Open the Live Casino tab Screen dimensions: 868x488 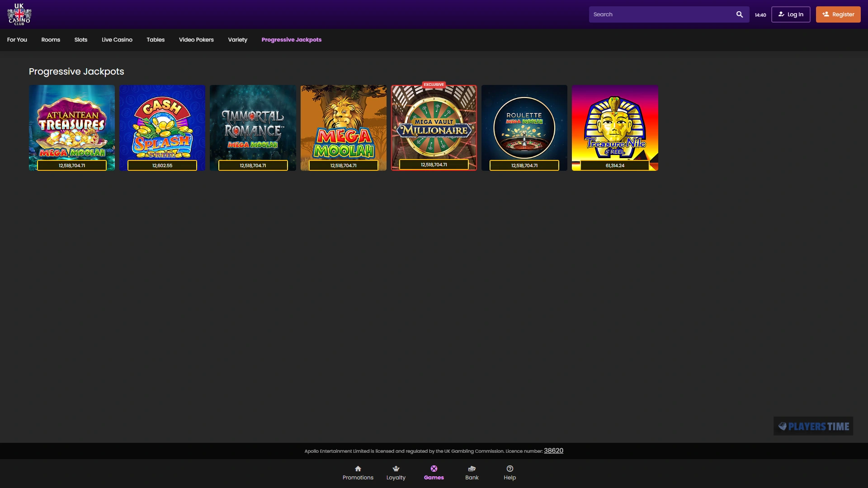point(117,40)
